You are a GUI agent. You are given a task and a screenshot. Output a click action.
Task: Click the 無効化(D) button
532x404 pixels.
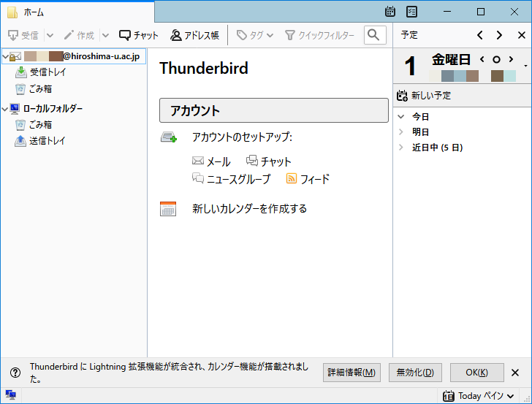point(415,373)
